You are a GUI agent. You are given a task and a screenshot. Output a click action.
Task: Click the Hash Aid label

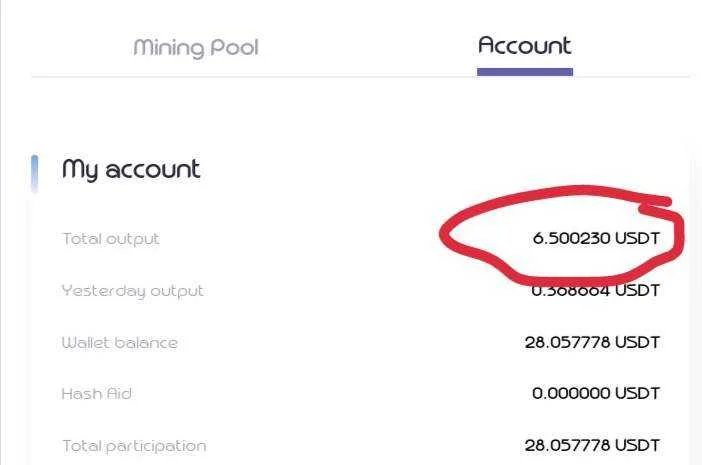click(x=97, y=394)
